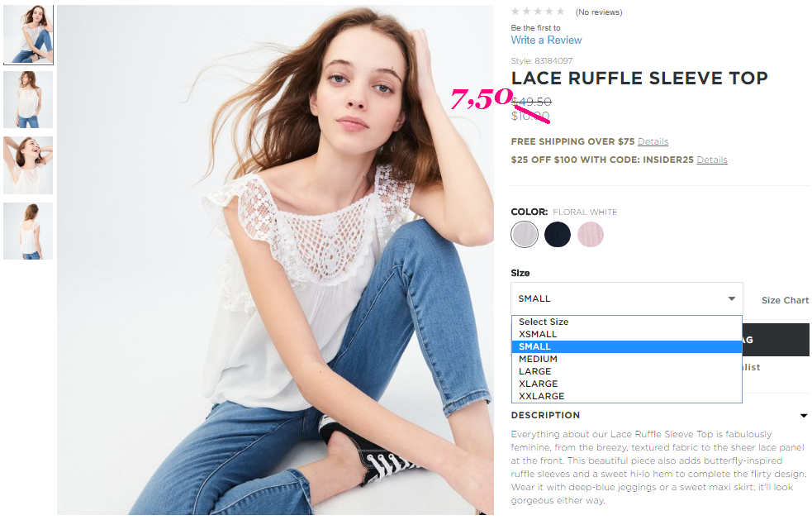Open the Write a Review link

[x=546, y=40]
